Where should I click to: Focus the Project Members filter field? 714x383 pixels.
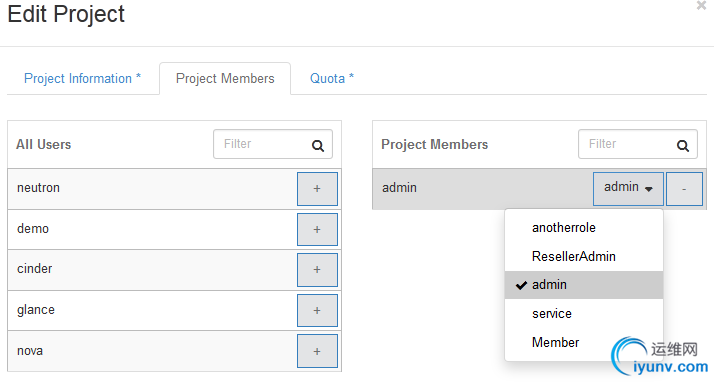point(638,144)
